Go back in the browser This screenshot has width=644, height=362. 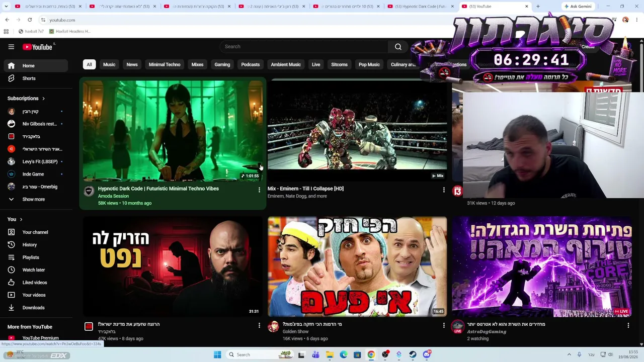pyautogui.click(x=7, y=20)
